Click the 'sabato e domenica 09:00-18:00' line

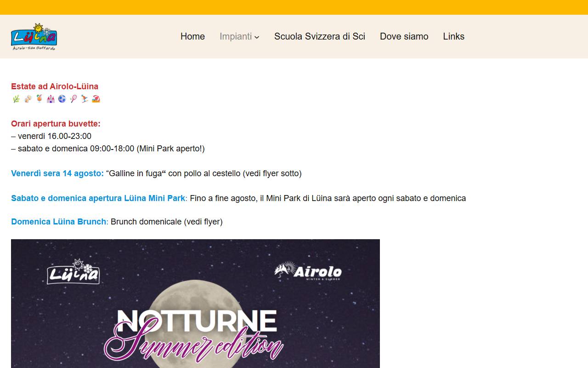pos(108,149)
